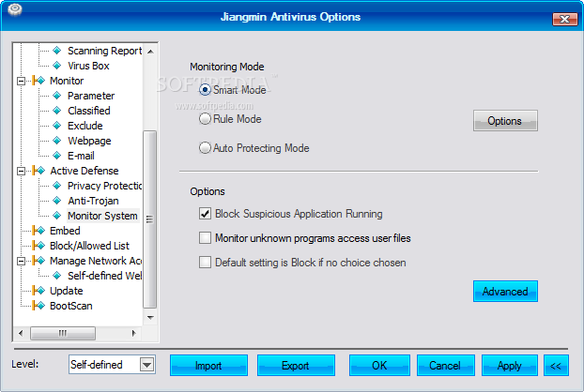
Task: Click the Import button
Action: pos(208,365)
